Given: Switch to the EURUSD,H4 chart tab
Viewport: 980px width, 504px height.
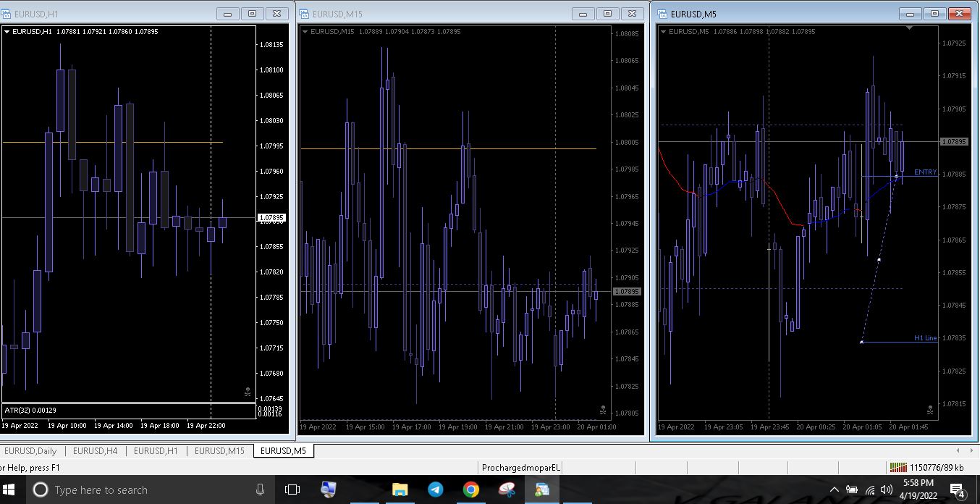Looking at the screenshot, I should (x=95, y=451).
